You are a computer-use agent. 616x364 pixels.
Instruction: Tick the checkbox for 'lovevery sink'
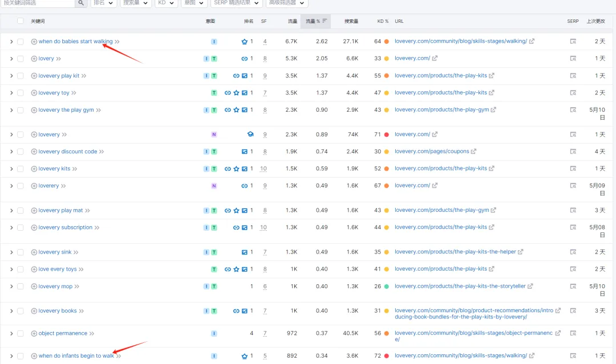(x=20, y=252)
